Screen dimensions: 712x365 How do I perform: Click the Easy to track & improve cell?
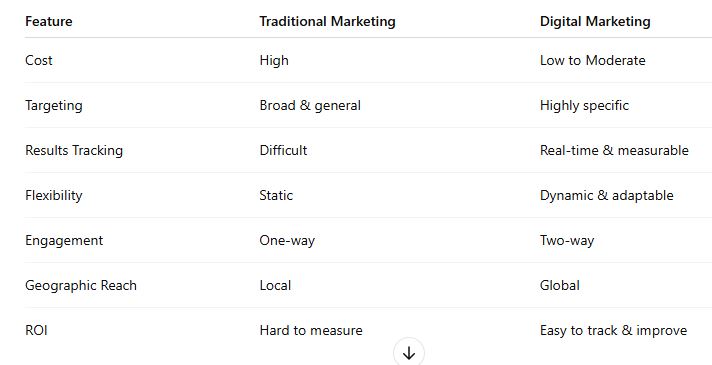(x=613, y=330)
